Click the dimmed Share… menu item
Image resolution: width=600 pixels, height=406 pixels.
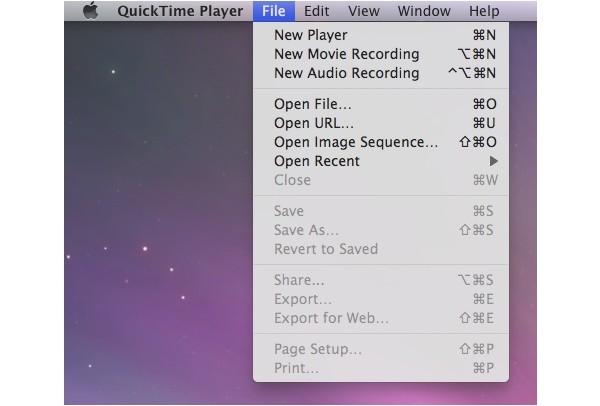pos(381,280)
